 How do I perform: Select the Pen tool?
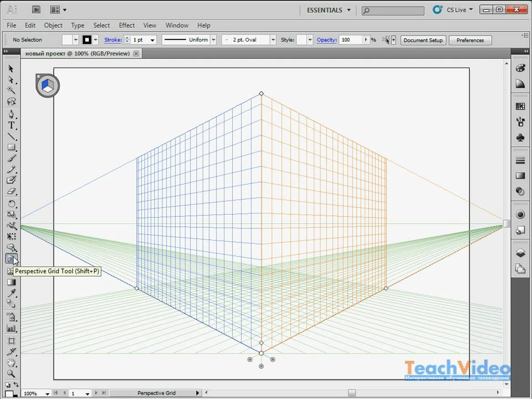11,114
